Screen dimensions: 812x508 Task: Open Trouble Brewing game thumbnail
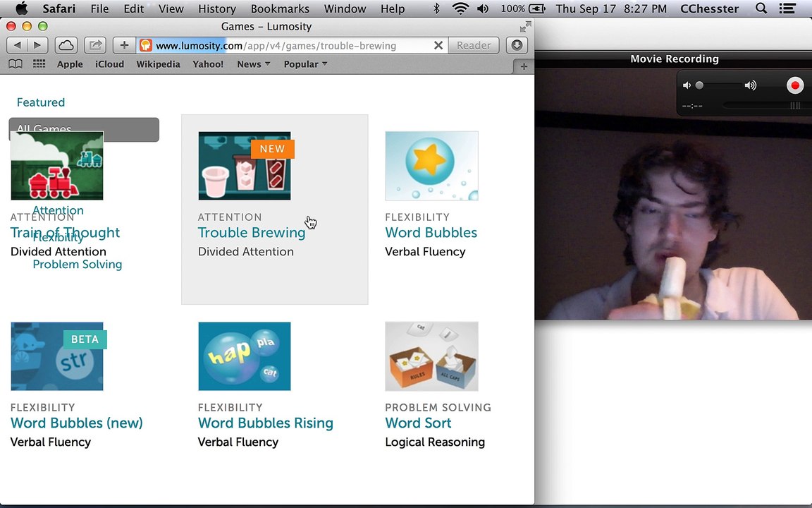coord(245,166)
